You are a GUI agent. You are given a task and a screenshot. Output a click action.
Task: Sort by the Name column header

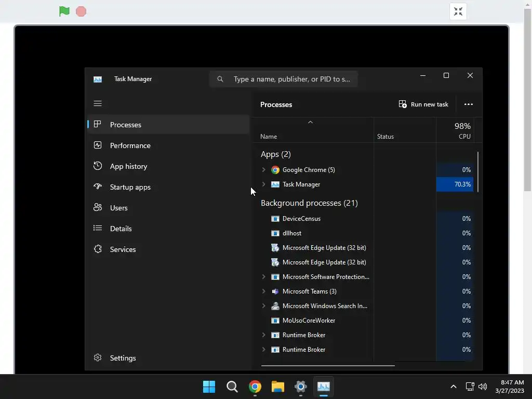tap(313, 130)
